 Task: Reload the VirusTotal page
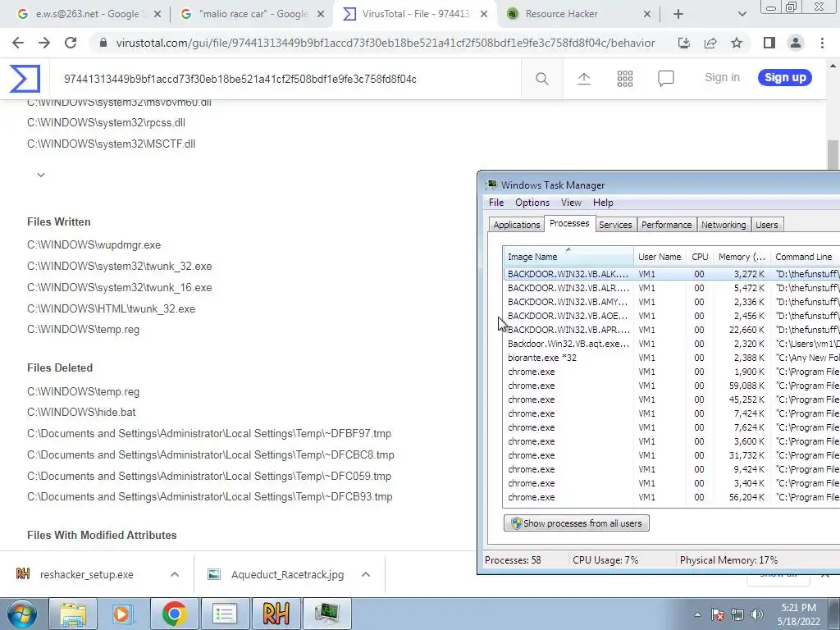pos(71,43)
